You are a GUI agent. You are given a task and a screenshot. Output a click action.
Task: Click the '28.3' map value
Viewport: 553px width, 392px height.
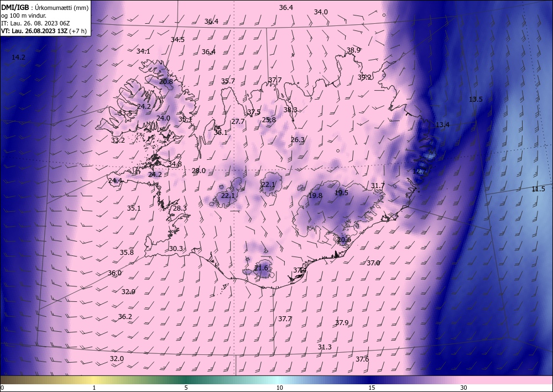click(x=180, y=208)
